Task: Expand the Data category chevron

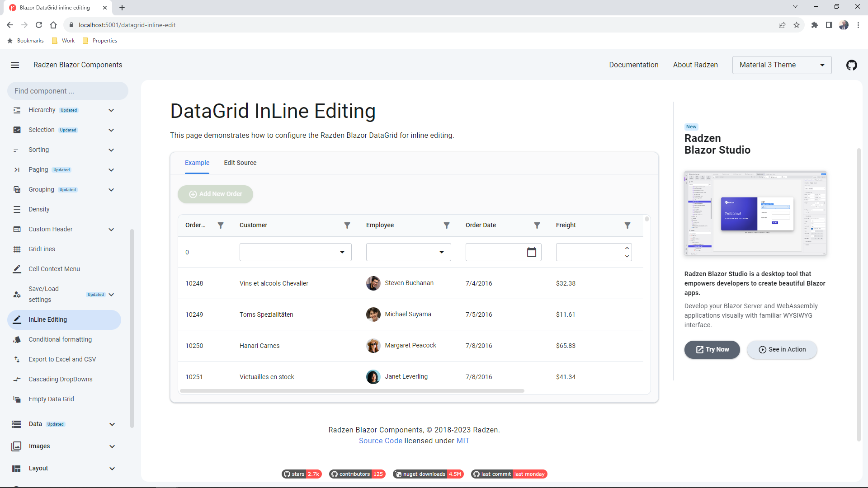Action: coord(112,424)
